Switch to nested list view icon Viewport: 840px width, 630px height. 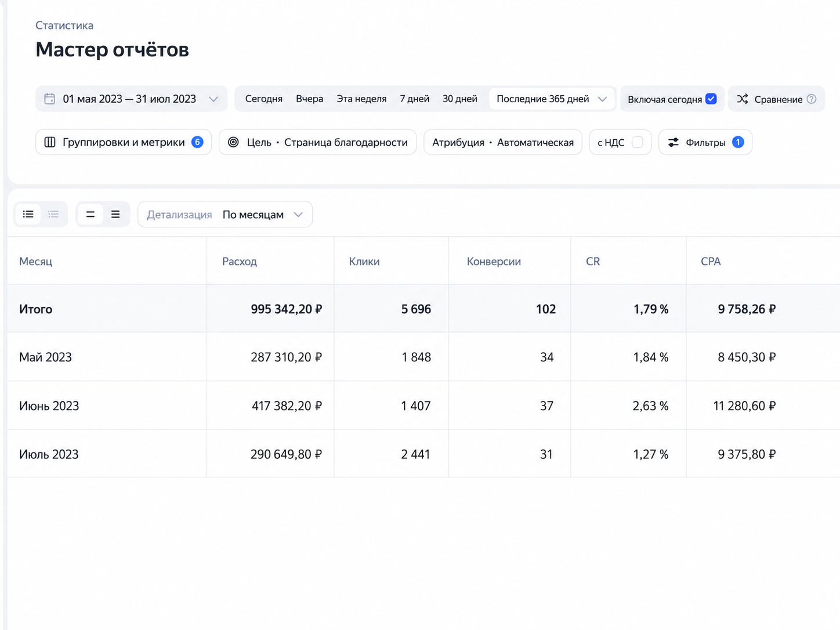click(x=53, y=214)
